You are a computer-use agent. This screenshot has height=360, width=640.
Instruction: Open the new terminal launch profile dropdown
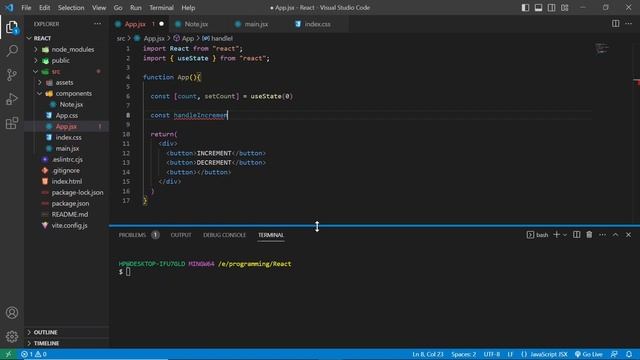pyautogui.click(x=565, y=235)
